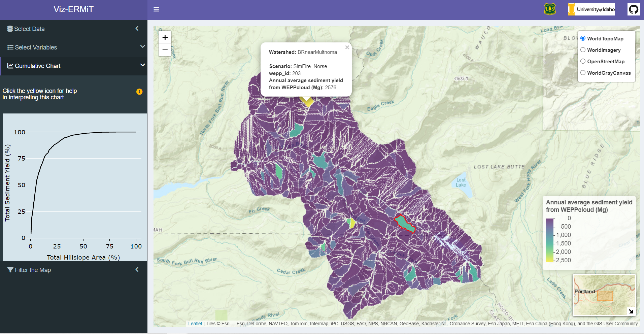Open Filter the Map menu item
644x334 pixels.
click(73, 270)
